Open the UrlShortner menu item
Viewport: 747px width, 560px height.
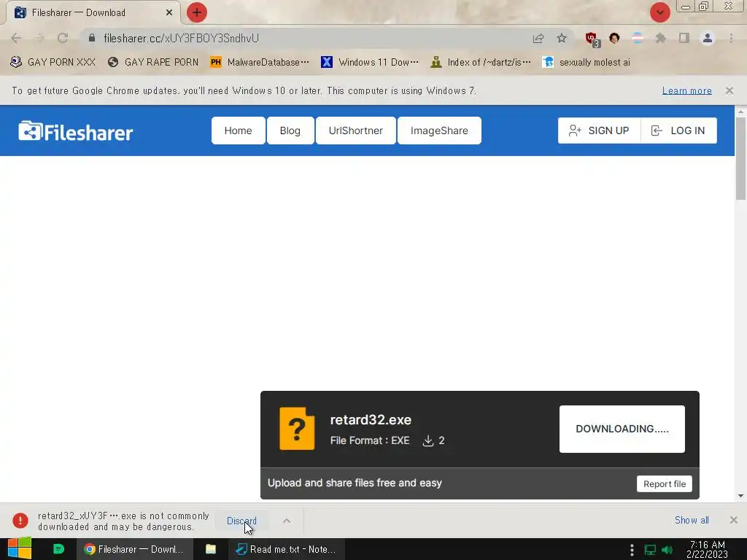pyautogui.click(x=356, y=131)
